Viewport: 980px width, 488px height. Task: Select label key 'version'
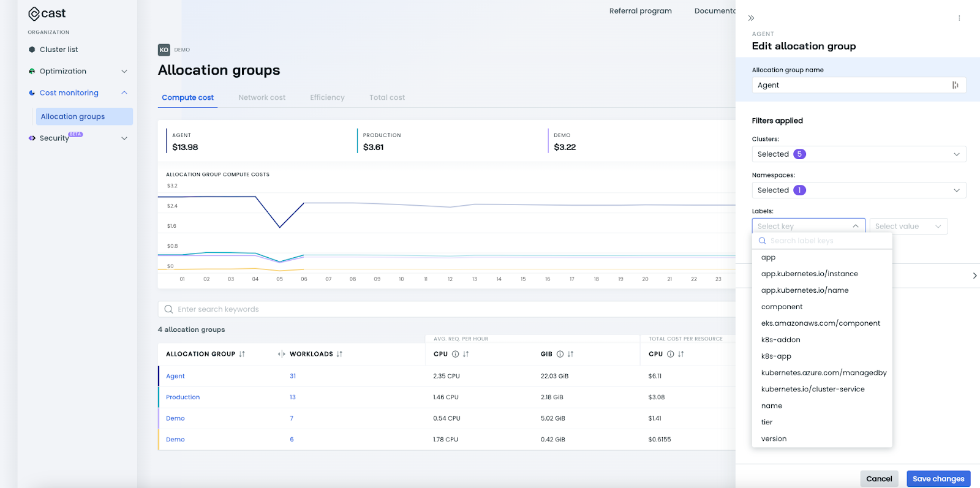click(822, 439)
